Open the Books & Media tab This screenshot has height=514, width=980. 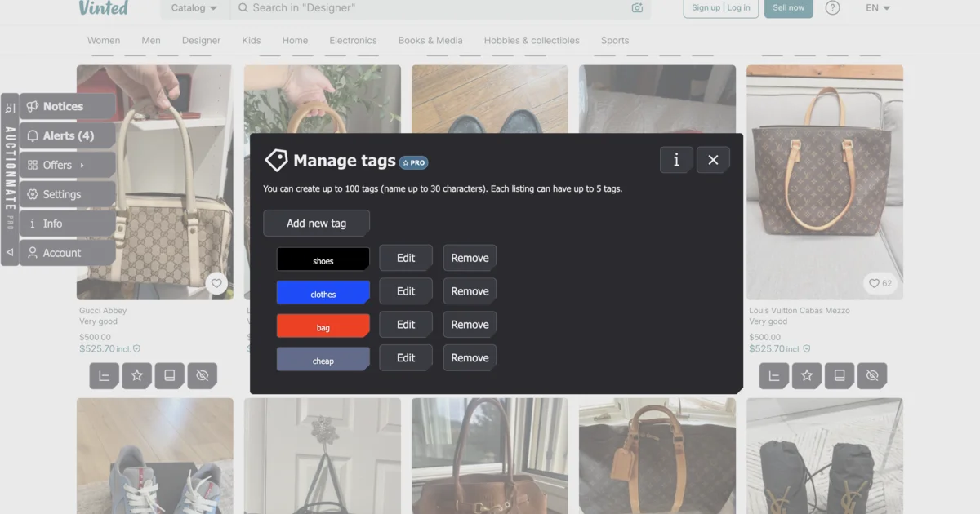[x=430, y=40]
